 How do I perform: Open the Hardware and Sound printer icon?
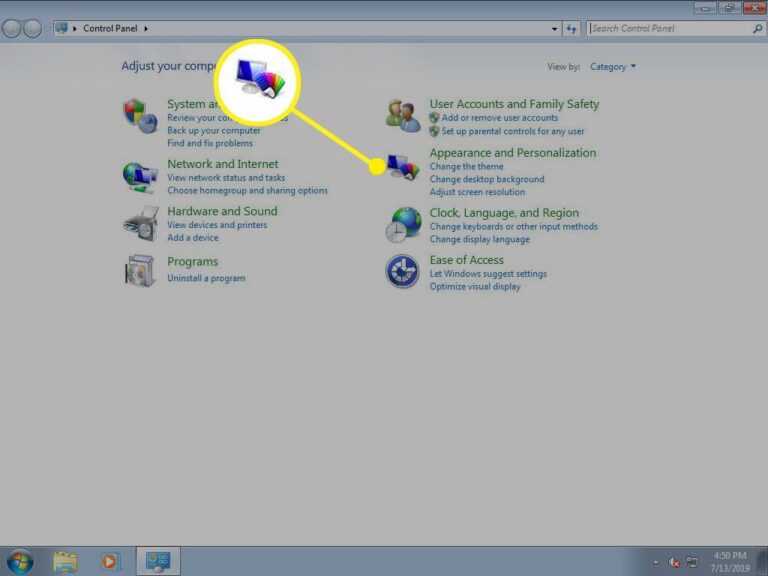coord(141,224)
